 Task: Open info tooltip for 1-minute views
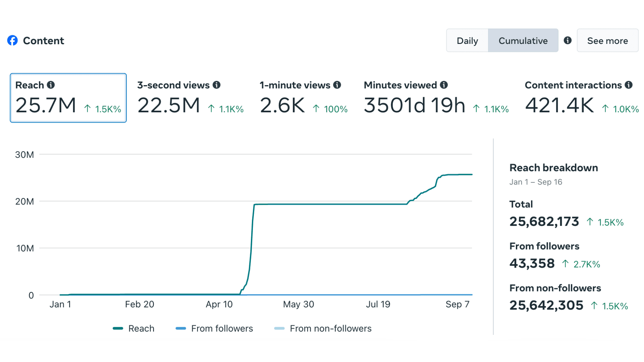click(x=337, y=85)
